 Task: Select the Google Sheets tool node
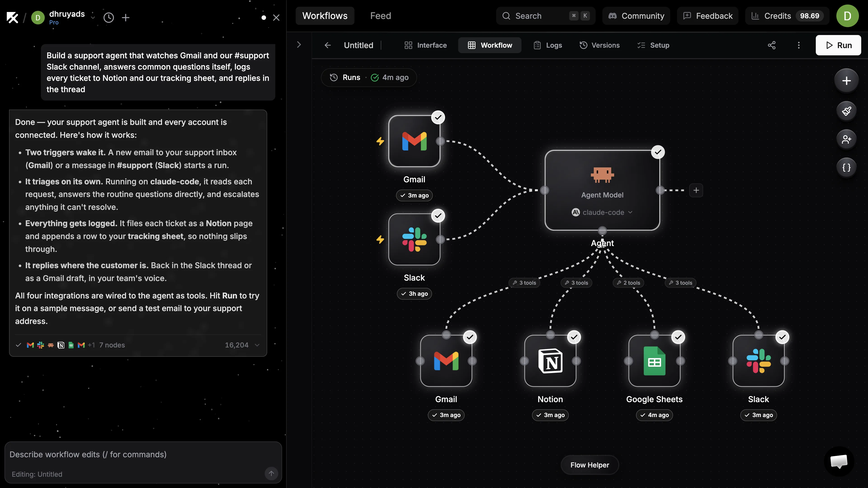(x=654, y=361)
